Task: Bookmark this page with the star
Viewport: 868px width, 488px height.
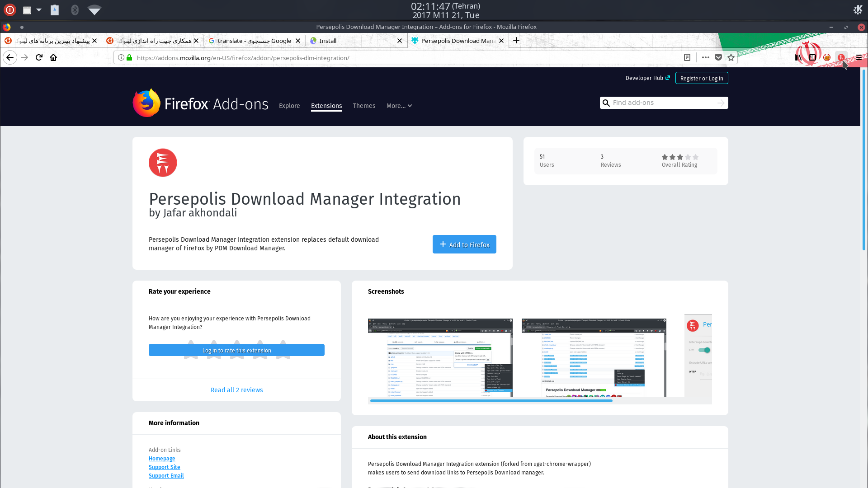Action: tap(731, 57)
